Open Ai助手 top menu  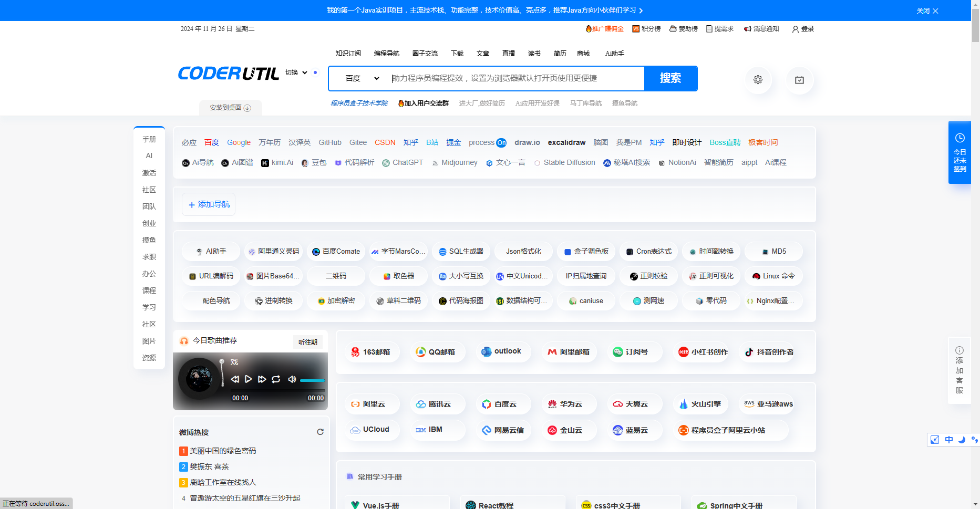614,54
